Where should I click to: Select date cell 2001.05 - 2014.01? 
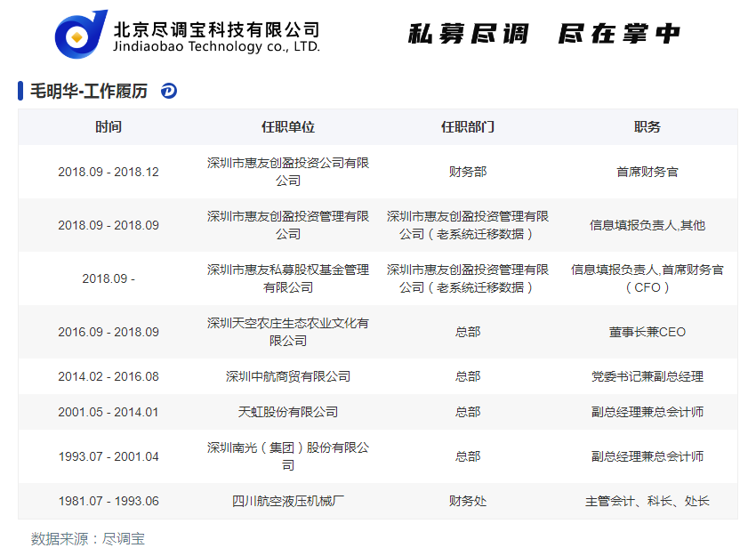pyautogui.click(x=109, y=412)
